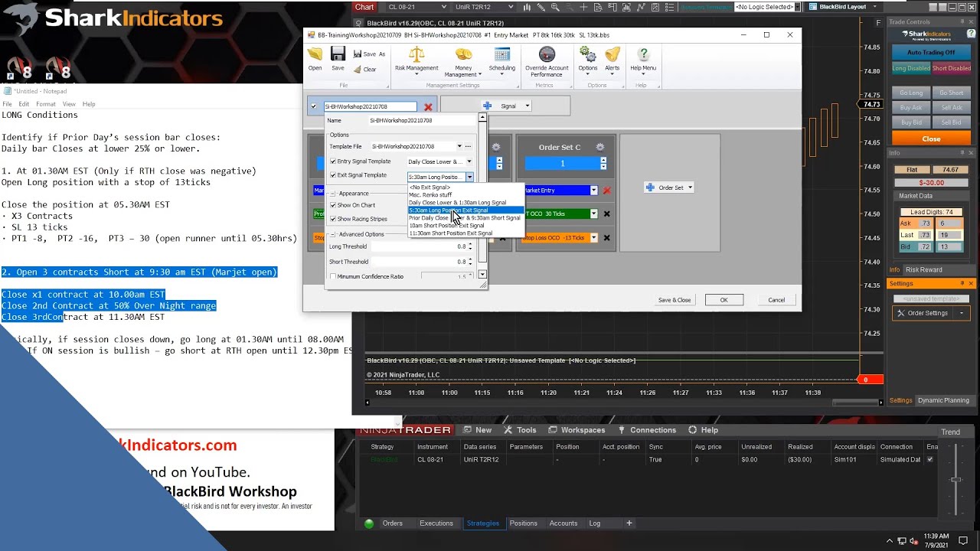Open the Alerts bell menu
Screen dimensions: 980x551
(612, 59)
